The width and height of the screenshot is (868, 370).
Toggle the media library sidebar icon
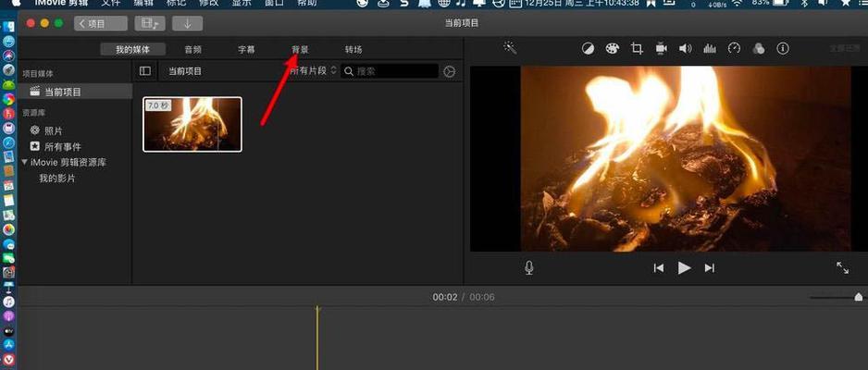[145, 71]
